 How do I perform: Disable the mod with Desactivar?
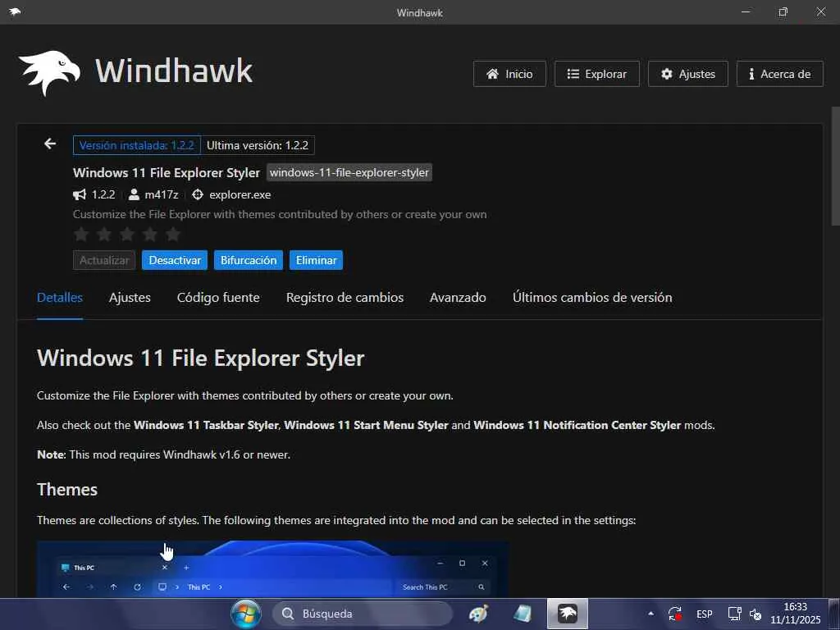pyautogui.click(x=175, y=260)
